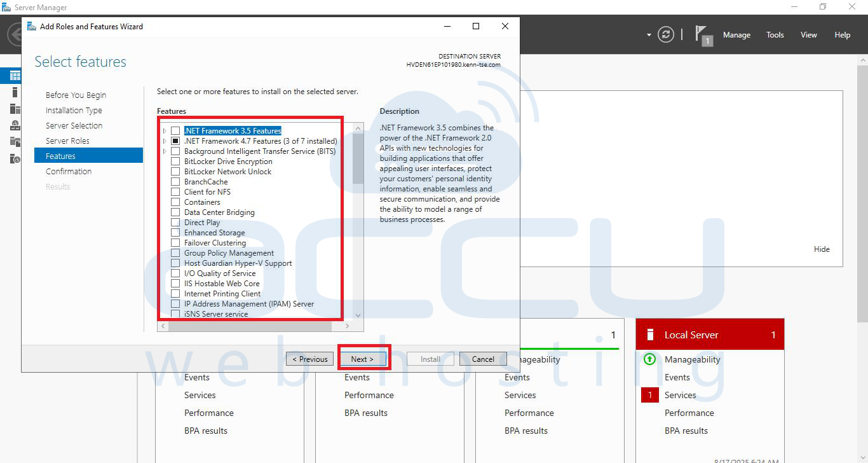Check the BitLocker Drive Encryption feature

point(175,161)
